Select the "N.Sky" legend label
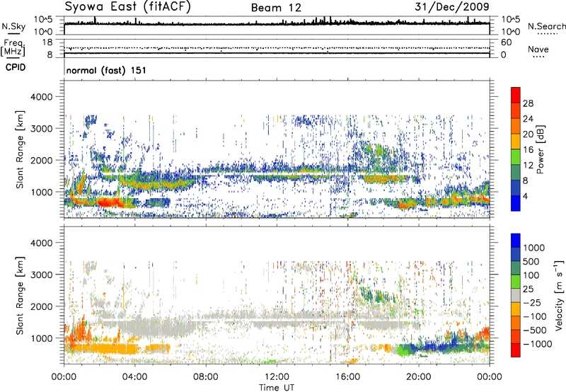The image size is (566, 392). 13,26
